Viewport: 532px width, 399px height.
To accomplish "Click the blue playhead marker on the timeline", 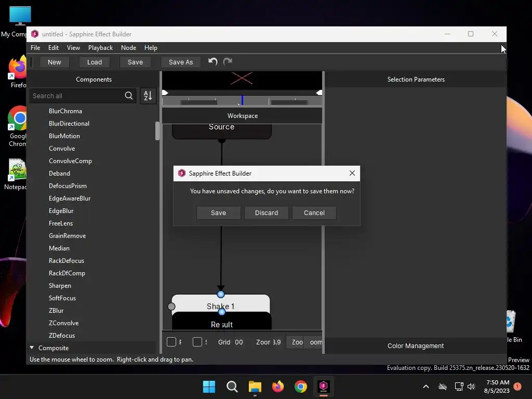I will click(x=242, y=100).
